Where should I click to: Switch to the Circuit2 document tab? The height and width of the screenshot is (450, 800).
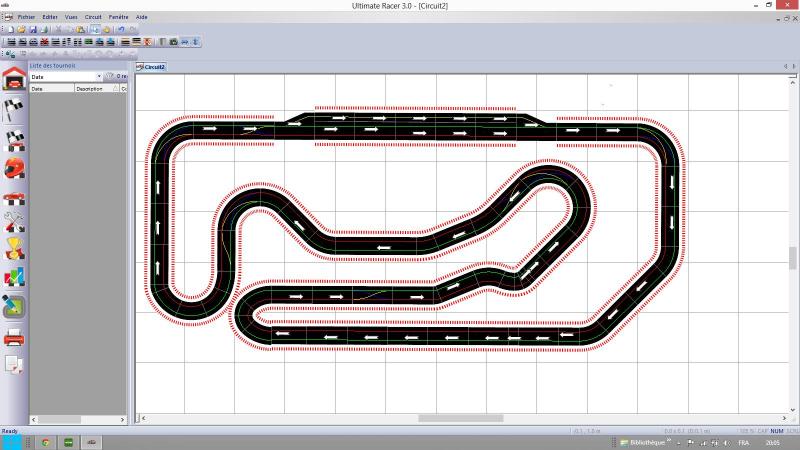click(x=151, y=67)
